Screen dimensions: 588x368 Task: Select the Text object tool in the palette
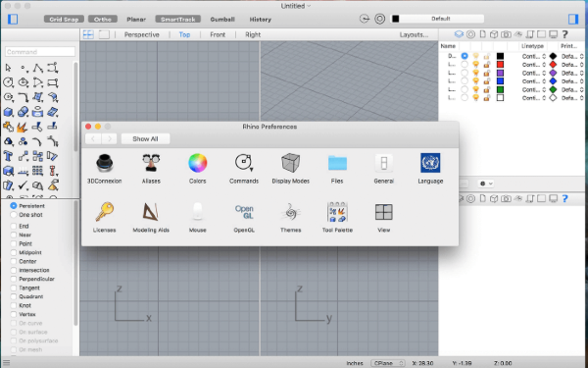pos(8,156)
